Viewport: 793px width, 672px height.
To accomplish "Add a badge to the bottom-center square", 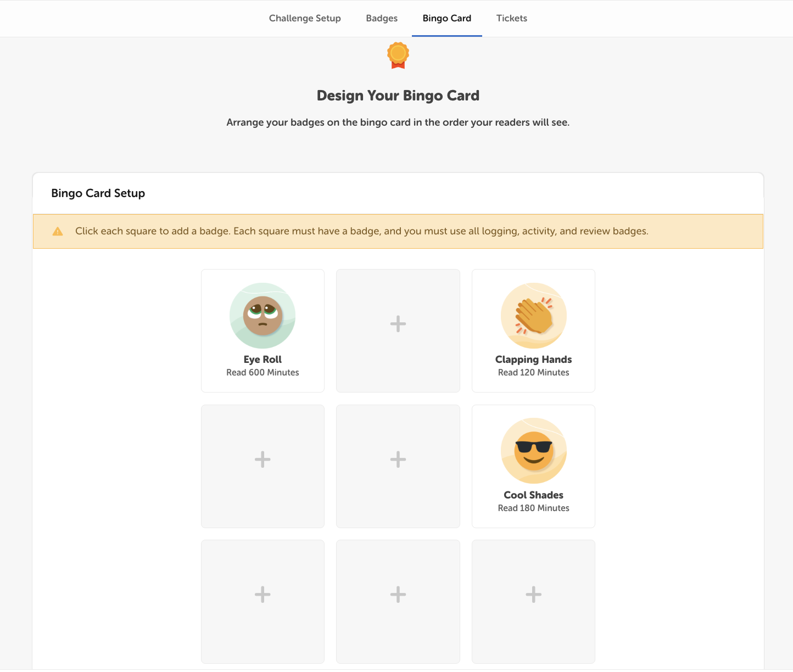I will point(398,594).
